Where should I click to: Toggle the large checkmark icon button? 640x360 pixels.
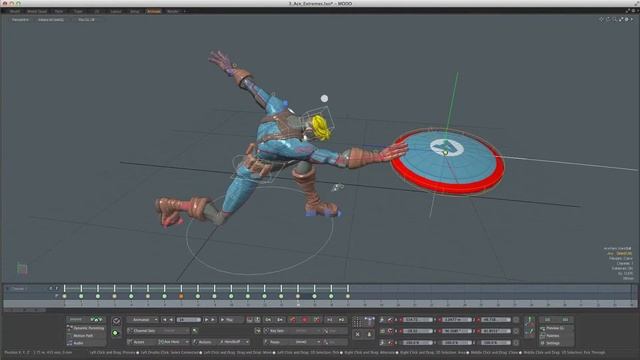click(116, 321)
